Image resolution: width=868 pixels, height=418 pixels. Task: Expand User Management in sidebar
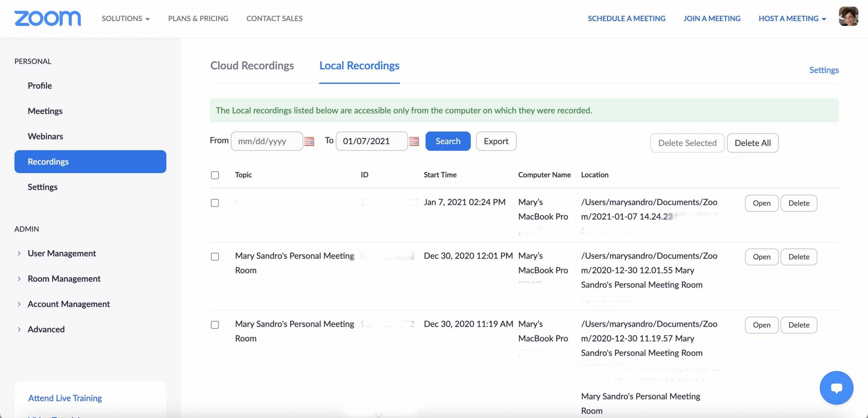click(61, 254)
